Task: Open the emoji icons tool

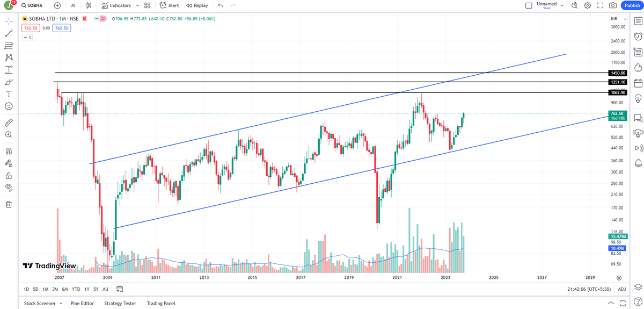Action: (x=9, y=106)
